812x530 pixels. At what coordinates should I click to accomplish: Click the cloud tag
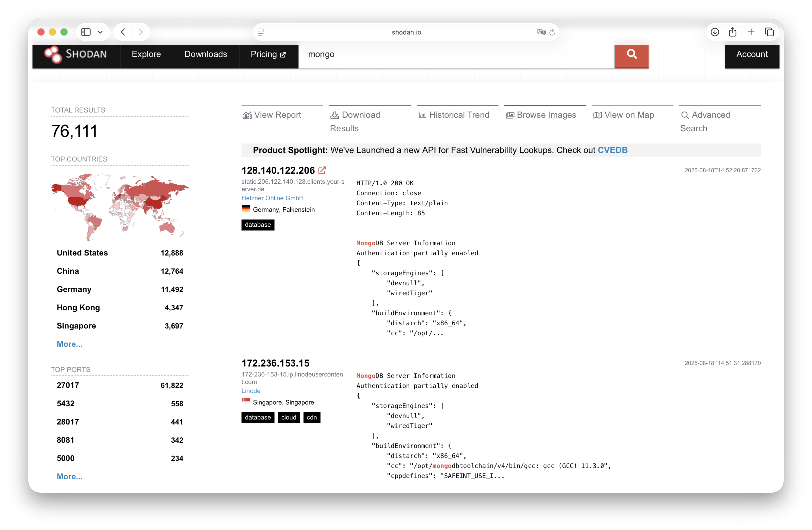pos(289,417)
